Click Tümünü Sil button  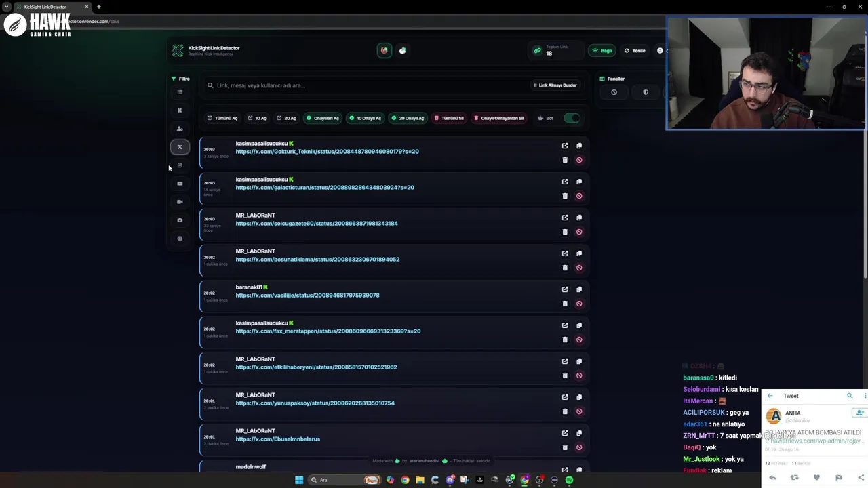[450, 118]
